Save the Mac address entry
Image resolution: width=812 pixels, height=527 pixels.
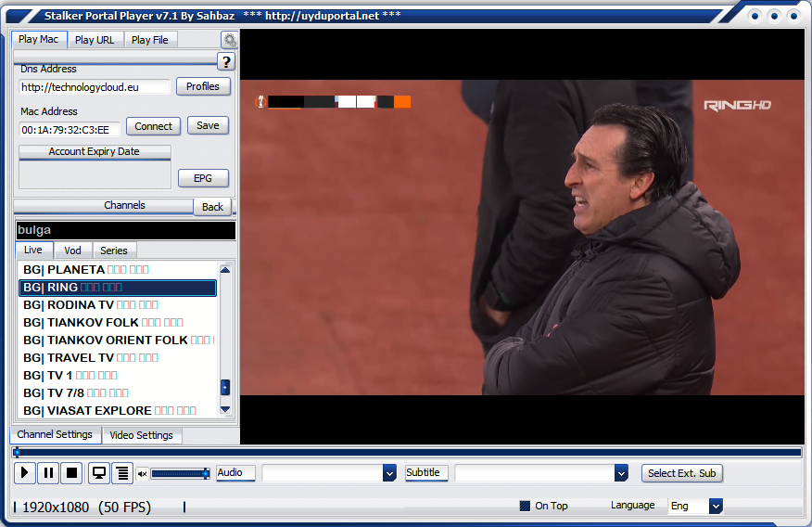tap(208, 125)
